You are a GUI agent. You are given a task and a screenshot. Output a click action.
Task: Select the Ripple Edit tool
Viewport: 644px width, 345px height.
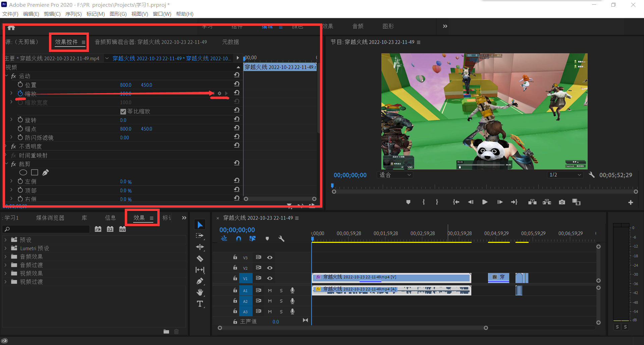tap(200, 247)
